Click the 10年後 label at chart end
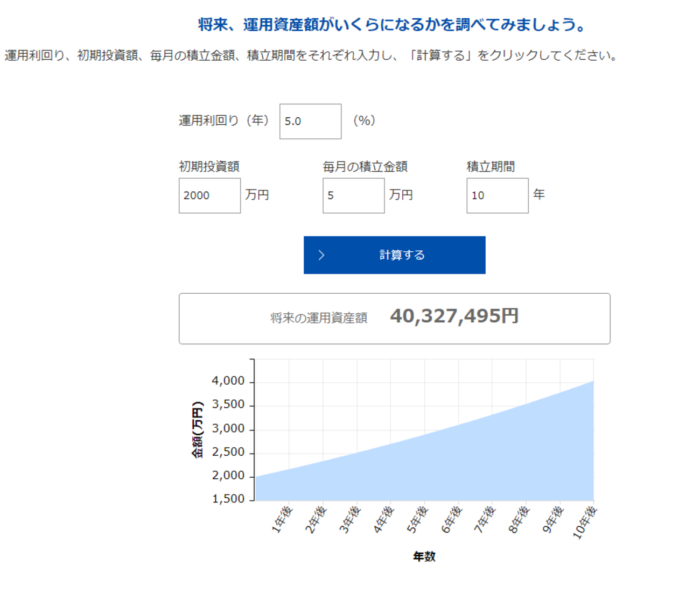Image resolution: width=700 pixels, height=601 pixels. pyautogui.click(x=585, y=523)
